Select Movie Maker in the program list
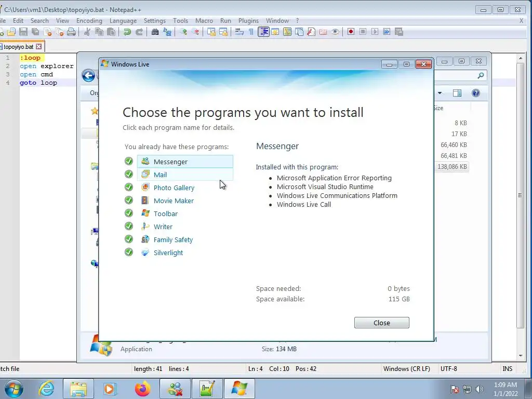 point(174,201)
